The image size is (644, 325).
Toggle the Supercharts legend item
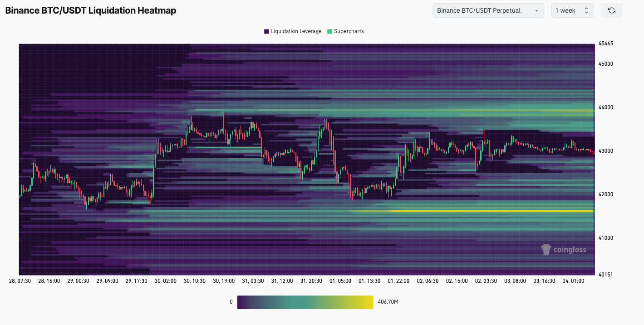point(345,31)
